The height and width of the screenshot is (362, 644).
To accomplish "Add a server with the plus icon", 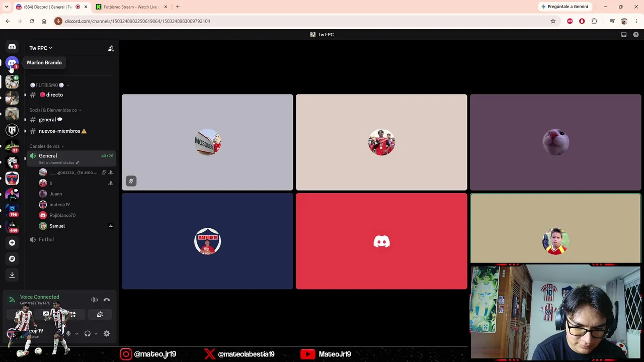I will [x=12, y=243].
